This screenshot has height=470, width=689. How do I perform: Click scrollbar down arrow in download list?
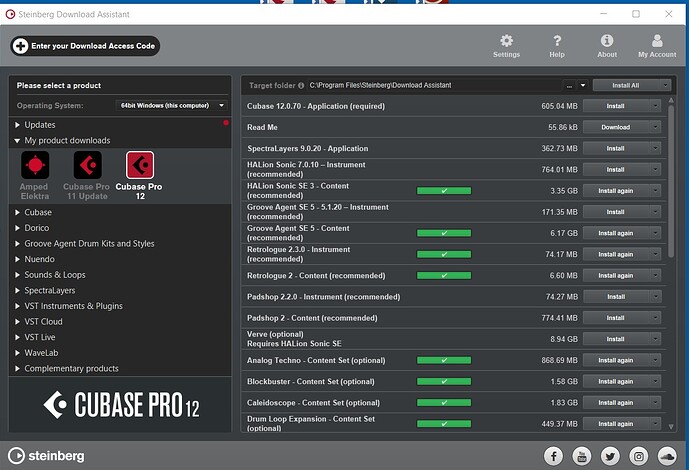671,427
